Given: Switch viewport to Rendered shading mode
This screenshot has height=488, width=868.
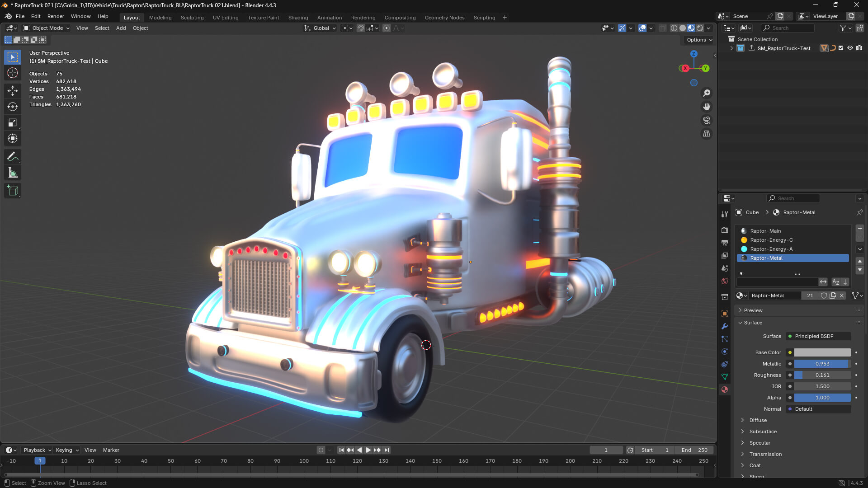Looking at the screenshot, I should 700,28.
